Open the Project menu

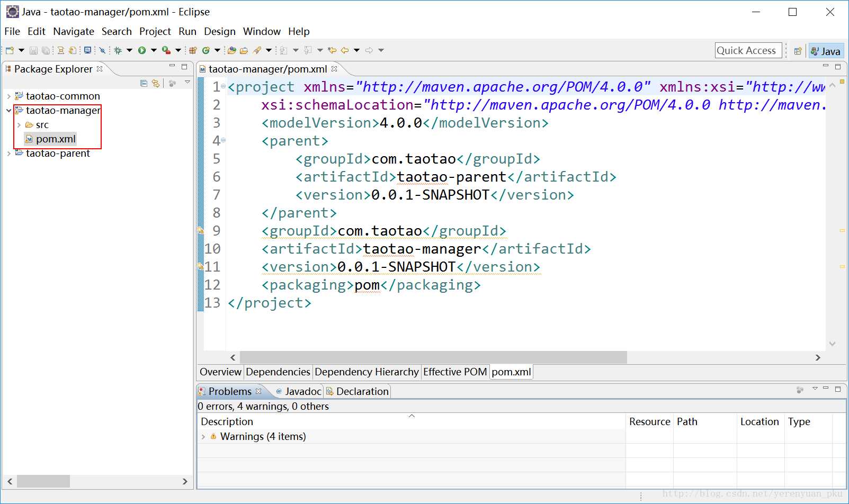[x=155, y=31]
